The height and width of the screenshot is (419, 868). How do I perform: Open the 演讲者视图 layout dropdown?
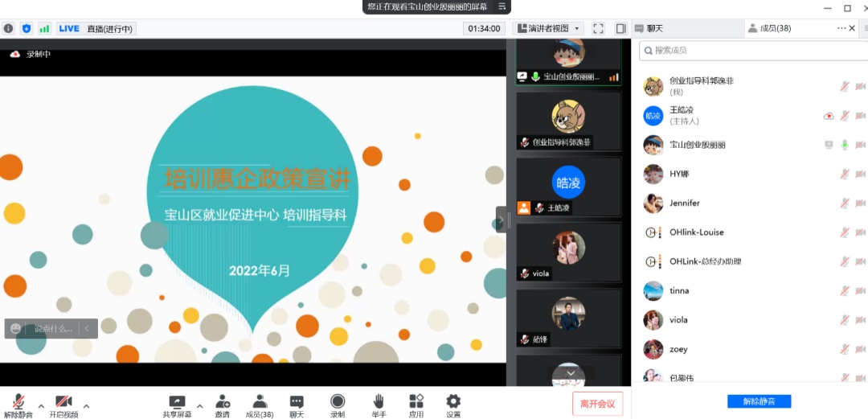point(548,28)
